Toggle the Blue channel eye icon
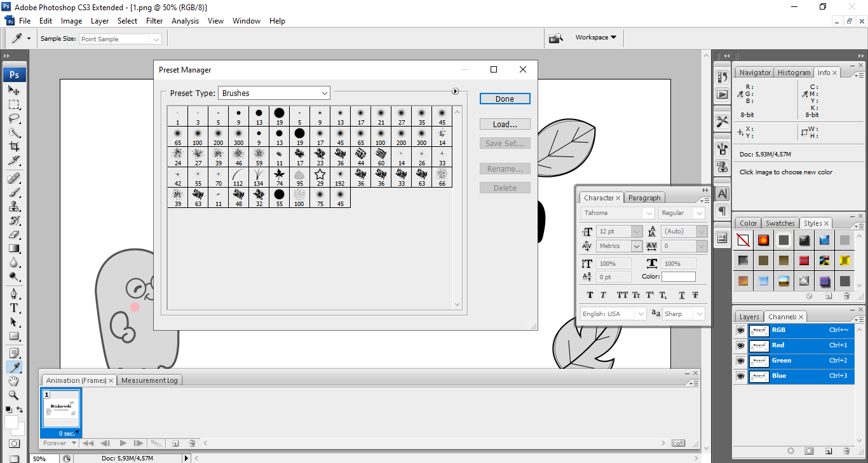 point(740,376)
